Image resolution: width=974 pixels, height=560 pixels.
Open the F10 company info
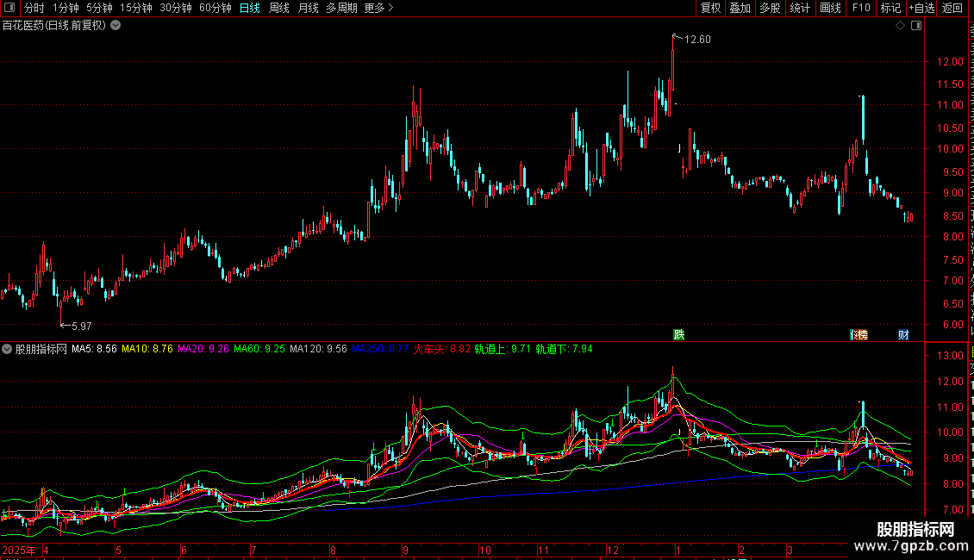tap(861, 8)
